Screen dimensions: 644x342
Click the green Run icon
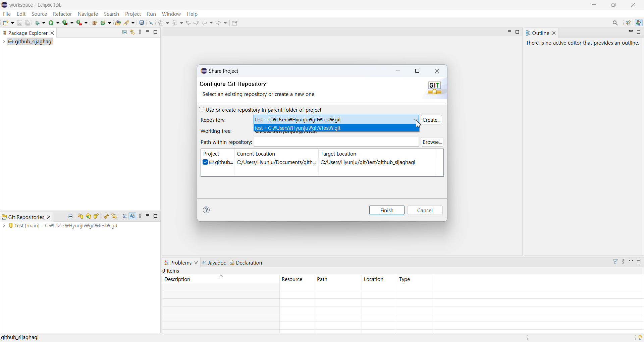coord(52,23)
